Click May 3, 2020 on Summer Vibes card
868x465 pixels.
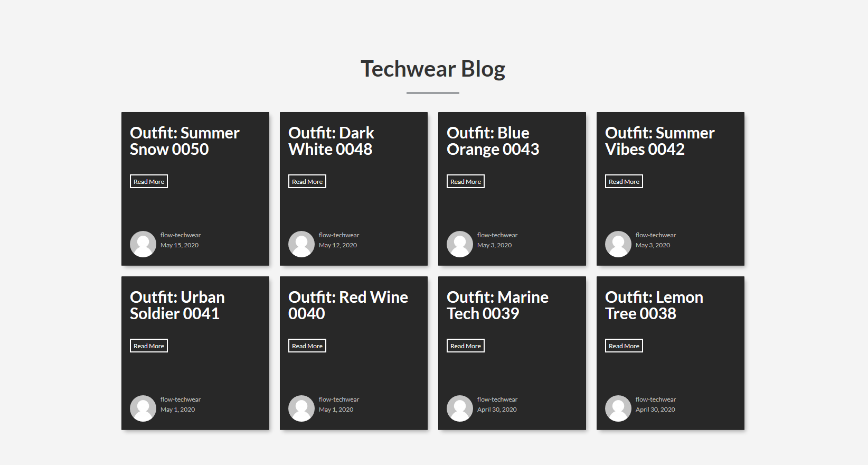653,245
